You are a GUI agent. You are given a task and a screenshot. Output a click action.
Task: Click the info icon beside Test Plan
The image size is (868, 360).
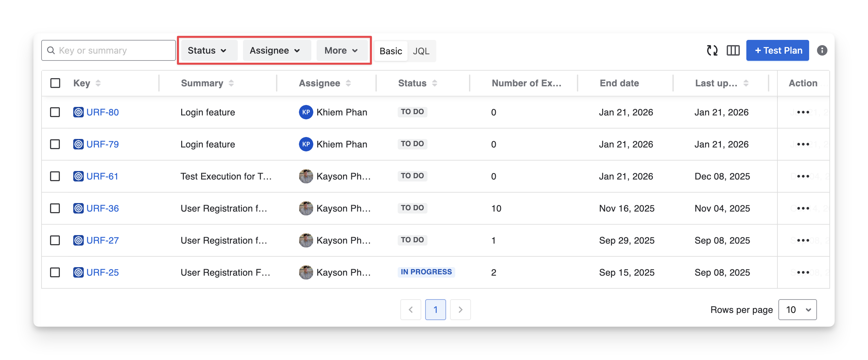822,50
